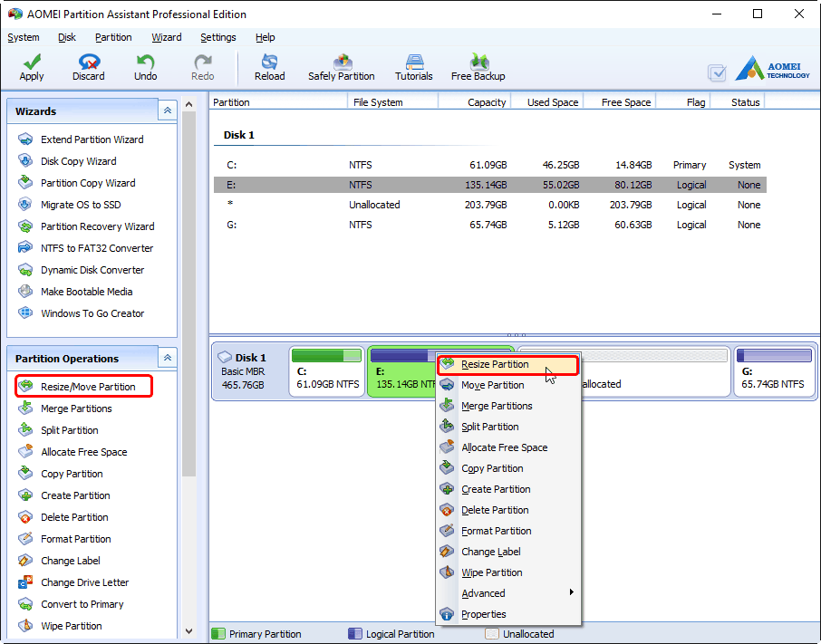Open the Settings menu
The image size is (821, 644).
pyautogui.click(x=217, y=37)
